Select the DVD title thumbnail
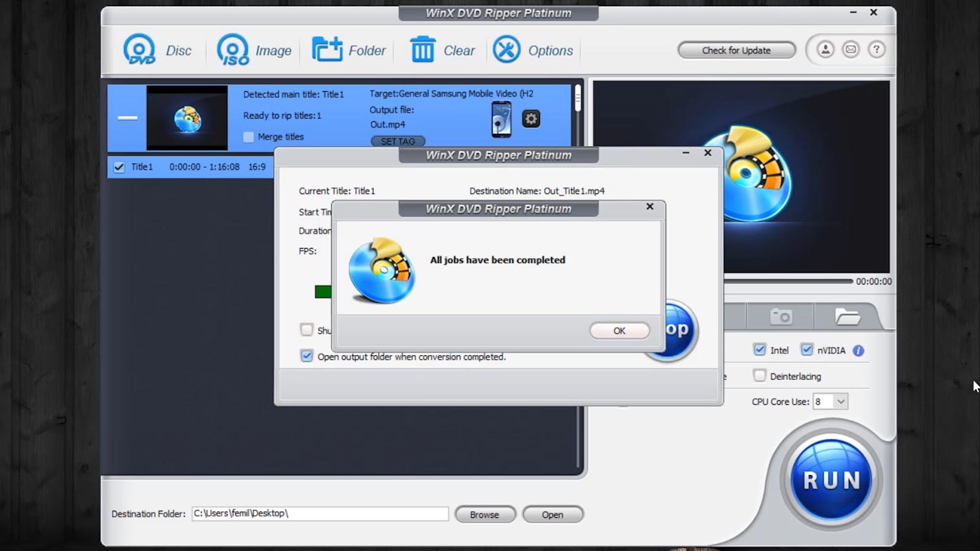The image size is (980, 551). coord(187,118)
